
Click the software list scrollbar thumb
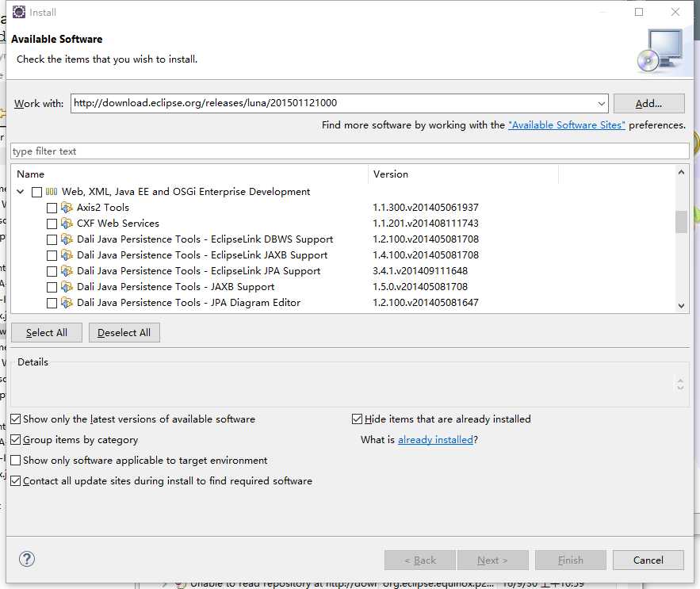(681, 221)
